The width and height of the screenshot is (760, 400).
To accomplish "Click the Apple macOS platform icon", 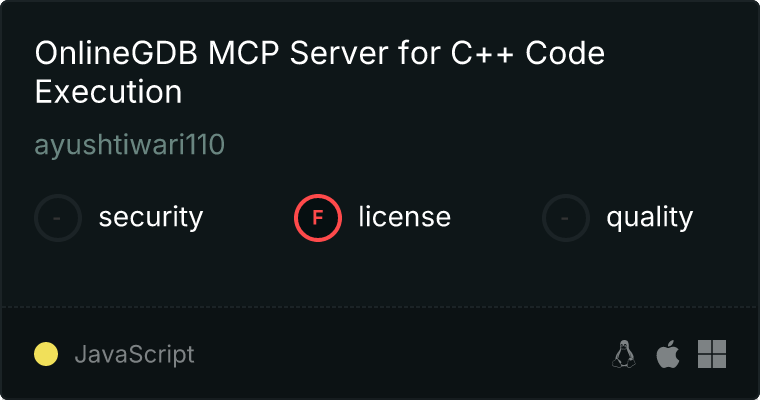I will 668,354.
